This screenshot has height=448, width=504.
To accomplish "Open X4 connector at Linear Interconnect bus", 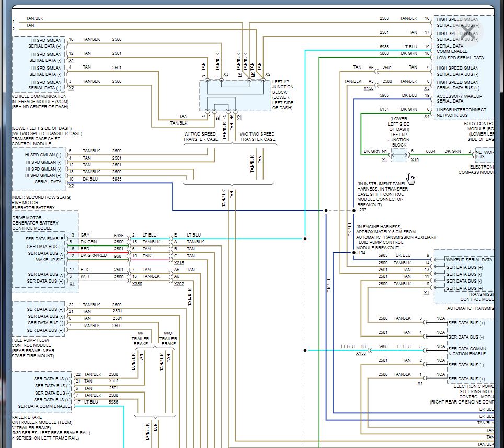I will coord(427,116).
